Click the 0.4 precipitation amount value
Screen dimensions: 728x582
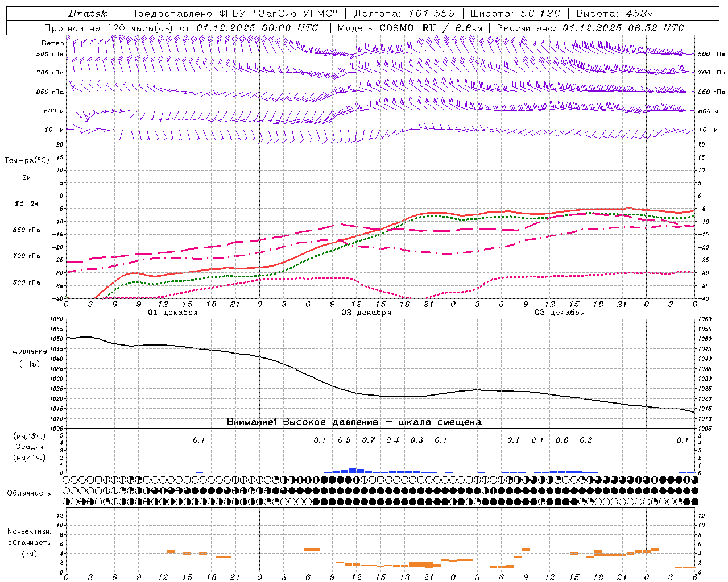pos(392,440)
